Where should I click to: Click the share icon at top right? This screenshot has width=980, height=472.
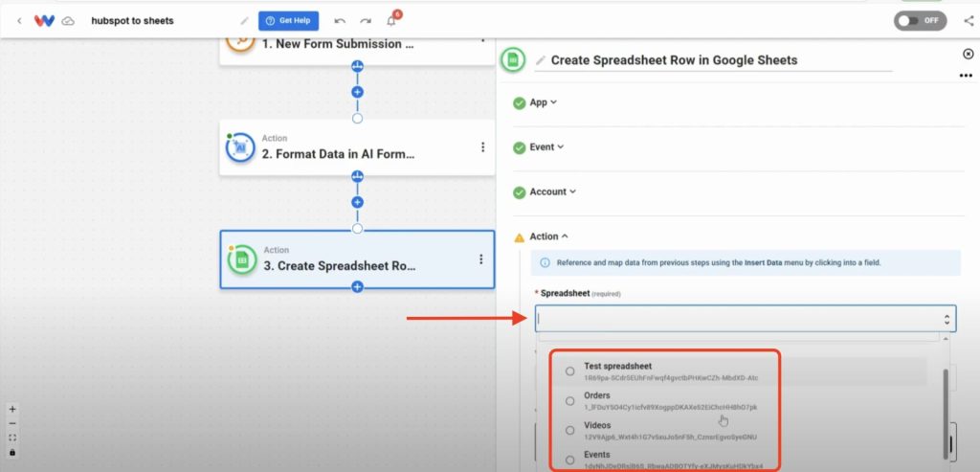969,21
